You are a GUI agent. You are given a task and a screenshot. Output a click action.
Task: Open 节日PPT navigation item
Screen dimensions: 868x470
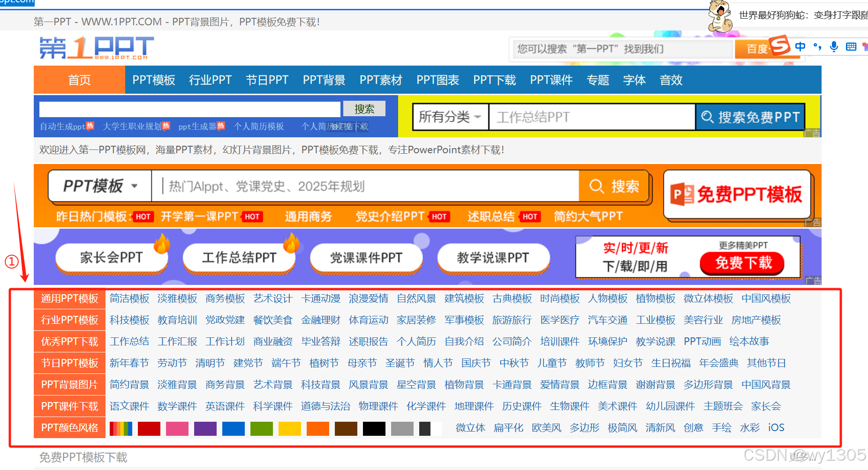[267, 80]
